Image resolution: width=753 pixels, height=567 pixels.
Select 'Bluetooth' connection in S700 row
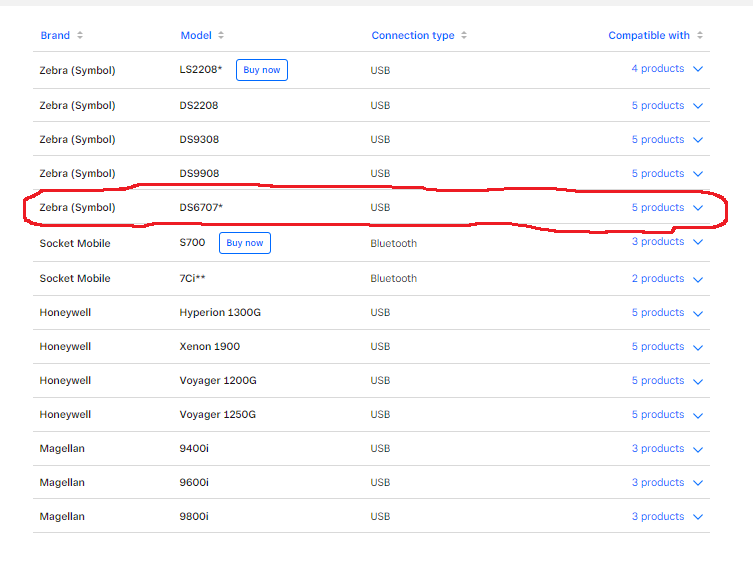[393, 244]
